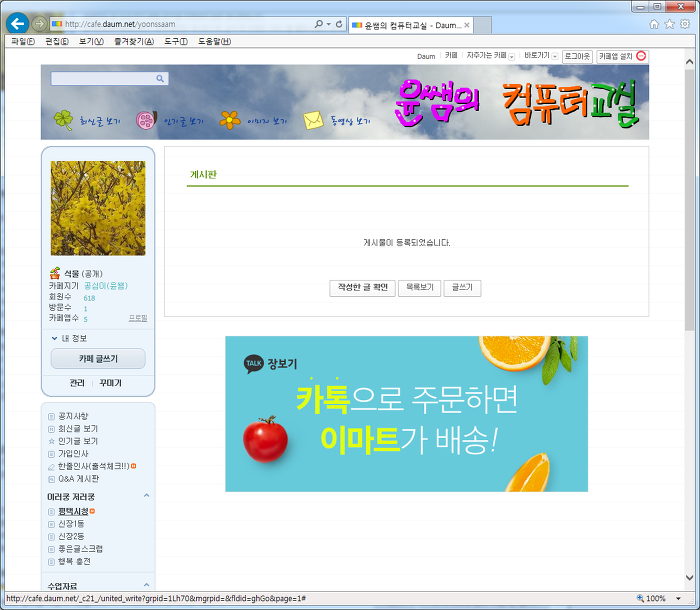Screen dimensions: 700x610
Task: Open the 파일(F) menu
Action: click(x=23, y=42)
